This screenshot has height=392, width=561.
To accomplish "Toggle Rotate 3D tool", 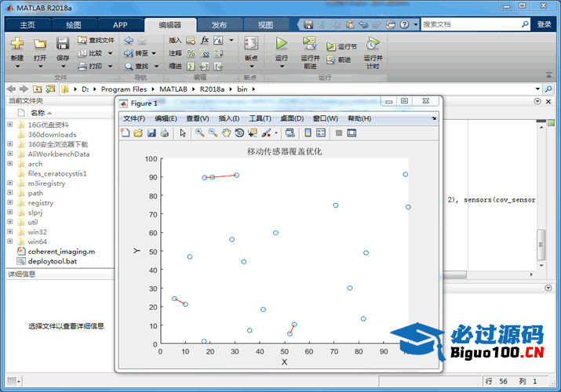I will coord(239,133).
